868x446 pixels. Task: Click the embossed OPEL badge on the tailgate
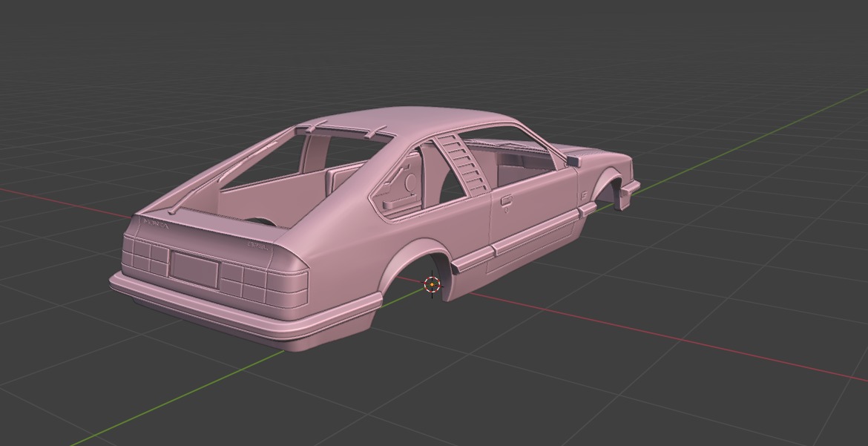[258, 245]
